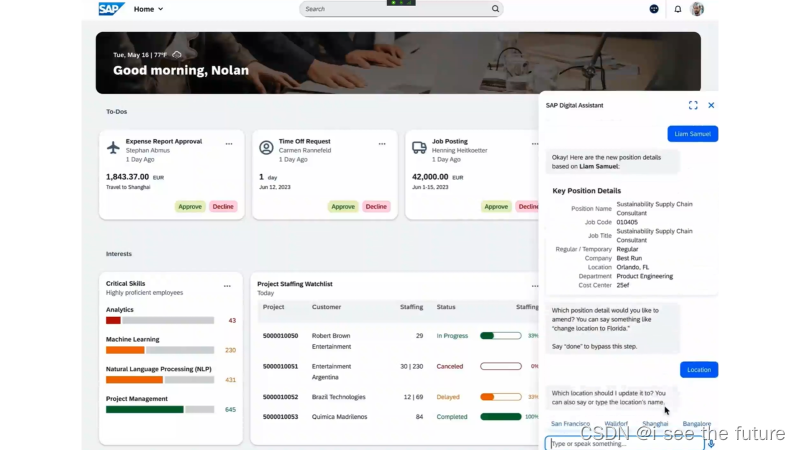Click the Machine Learning skill bar

(160, 350)
